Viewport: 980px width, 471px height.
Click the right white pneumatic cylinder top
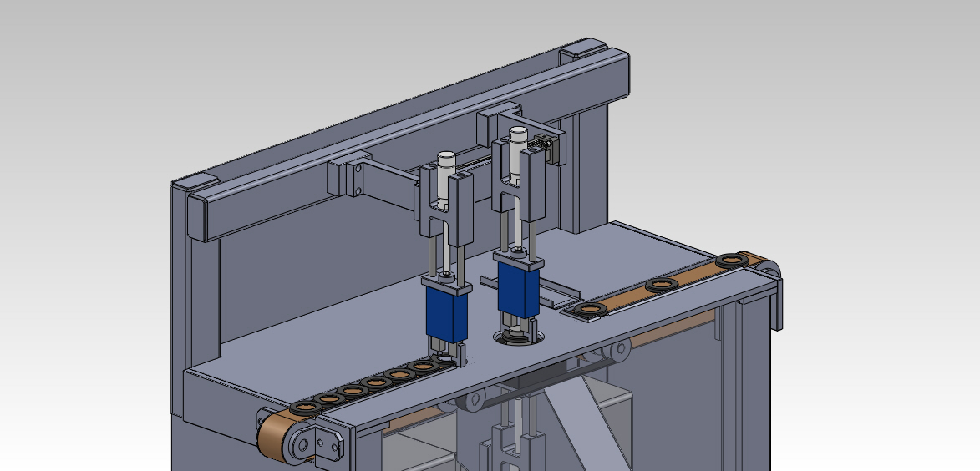click(517, 133)
